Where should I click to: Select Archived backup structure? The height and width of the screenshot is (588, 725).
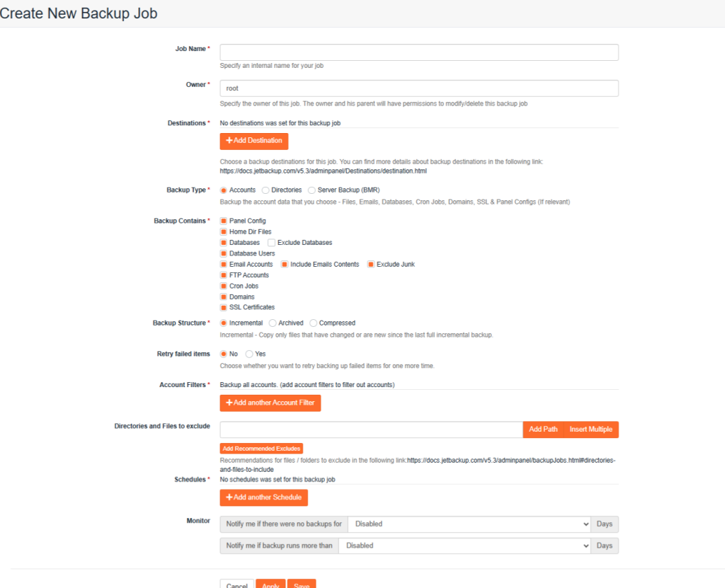coord(273,323)
